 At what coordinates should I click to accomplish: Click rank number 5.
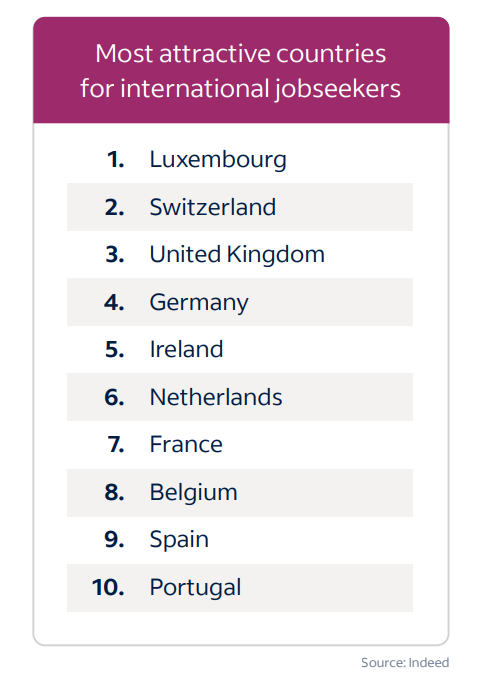[115, 349]
